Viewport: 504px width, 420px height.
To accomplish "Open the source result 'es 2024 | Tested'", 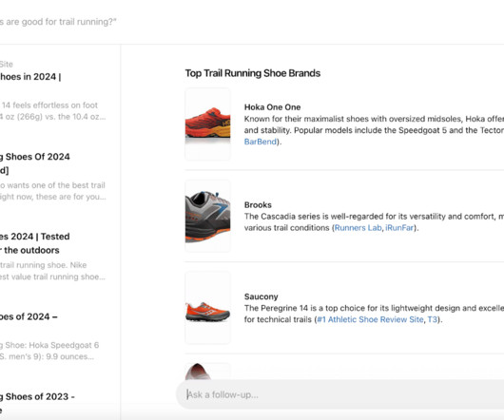I will (x=35, y=237).
